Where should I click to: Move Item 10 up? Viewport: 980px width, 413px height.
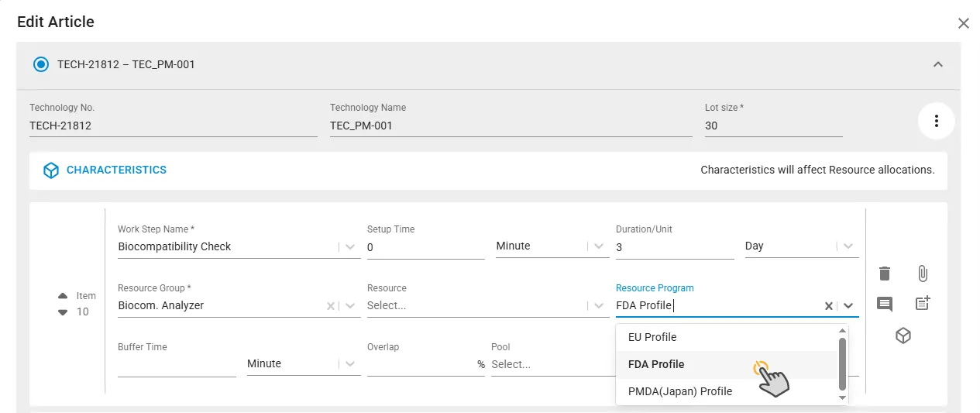pos(63,296)
